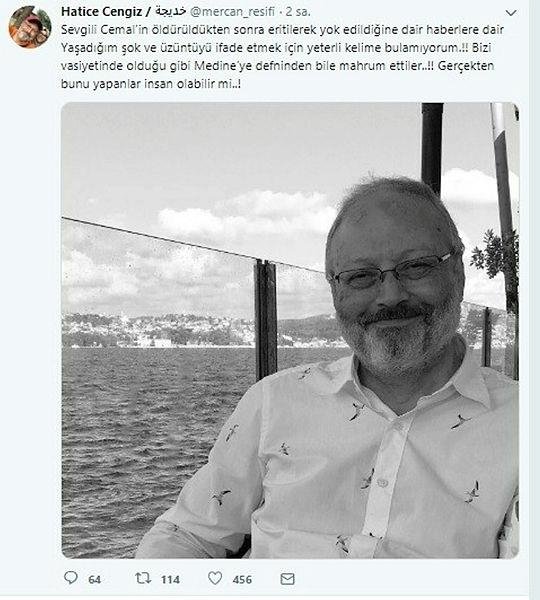Click the likes count 456
Screen dimensions: 540x600
(x=242, y=579)
